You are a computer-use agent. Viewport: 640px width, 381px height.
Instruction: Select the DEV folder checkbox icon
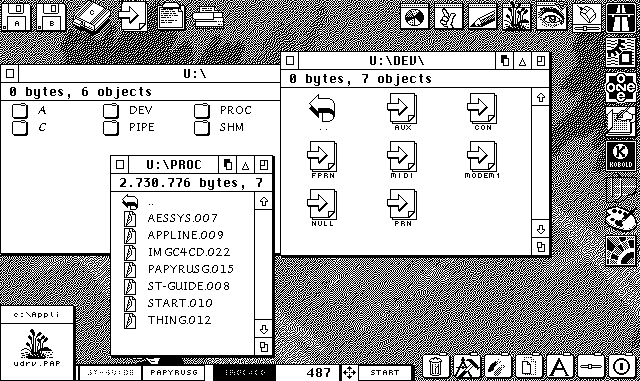[x=111, y=111]
